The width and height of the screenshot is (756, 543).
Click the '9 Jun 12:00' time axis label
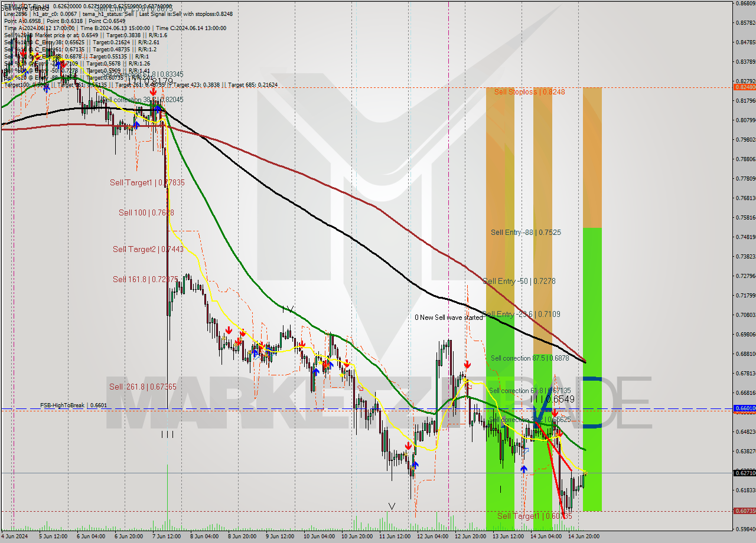pos(280,537)
